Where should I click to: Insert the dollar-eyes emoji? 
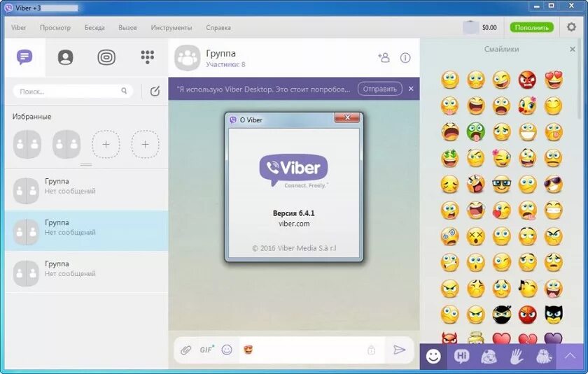(449, 158)
